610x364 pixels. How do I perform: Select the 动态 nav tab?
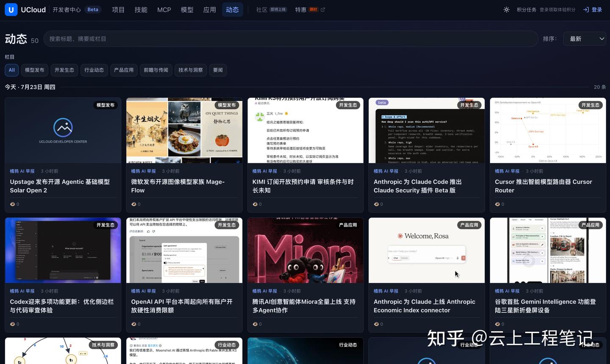(232, 10)
